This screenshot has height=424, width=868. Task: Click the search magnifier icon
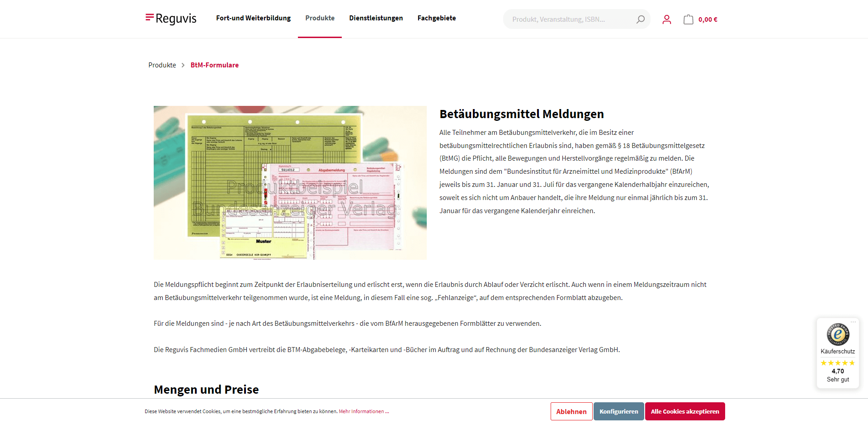point(640,19)
